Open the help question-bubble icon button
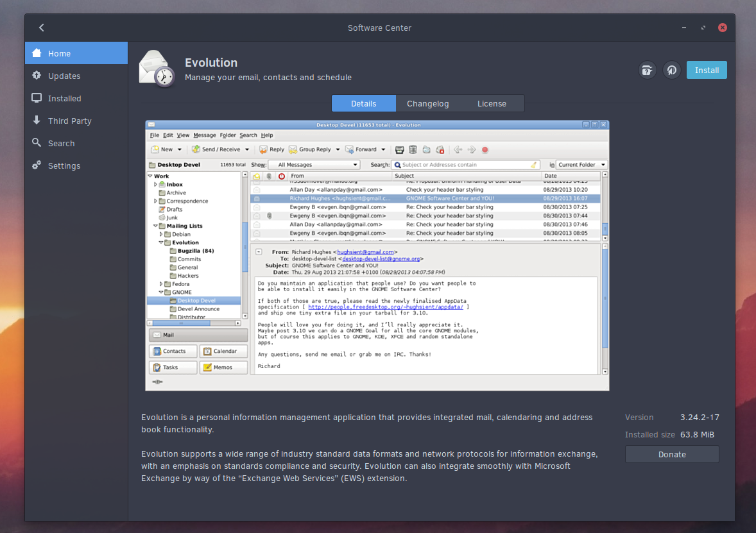This screenshot has height=533, width=756. click(x=647, y=71)
